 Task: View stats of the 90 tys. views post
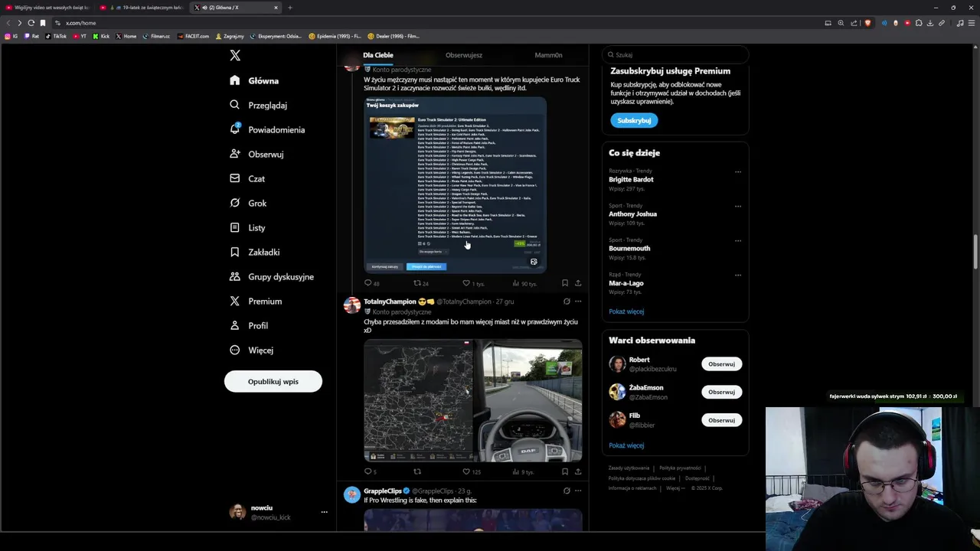click(524, 283)
